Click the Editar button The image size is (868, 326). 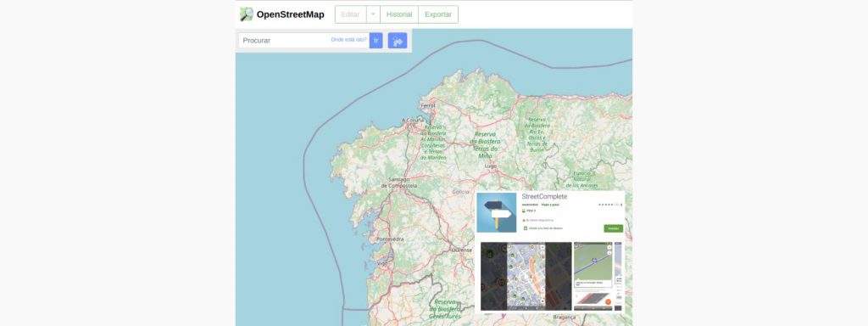350,14
